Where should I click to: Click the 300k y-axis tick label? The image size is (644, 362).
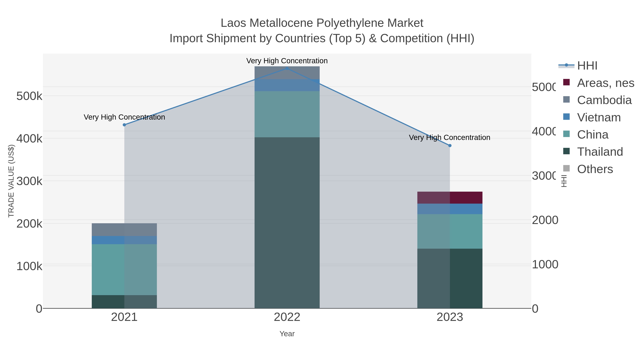click(x=30, y=181)
